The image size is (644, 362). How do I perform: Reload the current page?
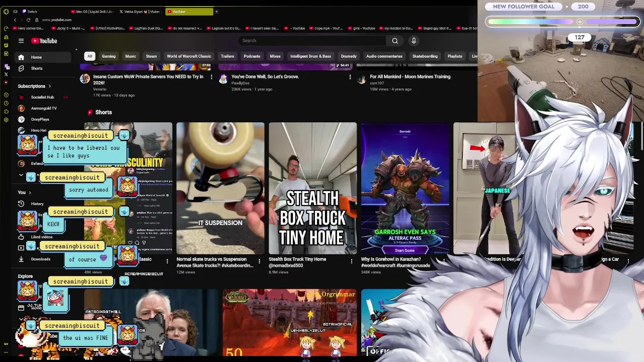click(28, 20)
